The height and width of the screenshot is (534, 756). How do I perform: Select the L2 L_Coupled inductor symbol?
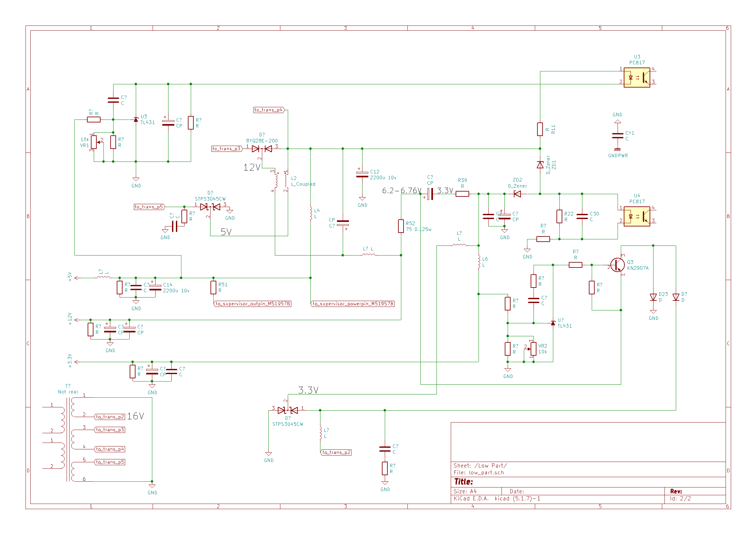point(282,181)
